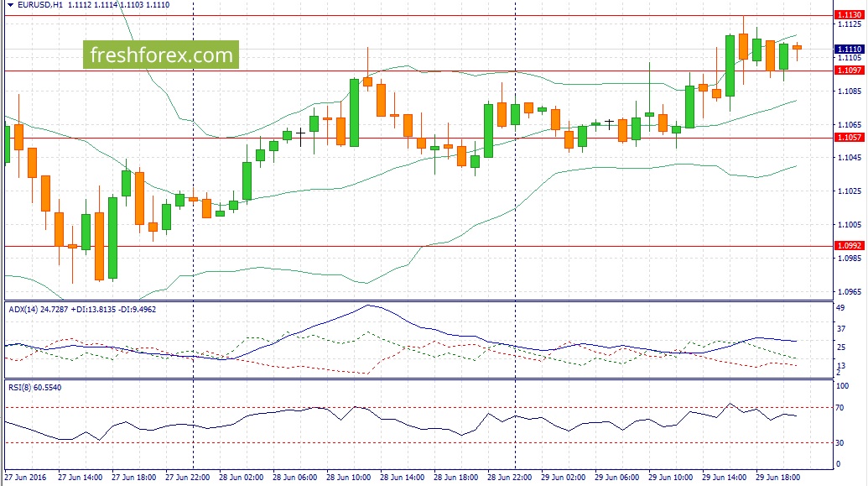Click the 1.1097 red price level tag
This screenshot has width=868, height=486.
coord(849,71)
